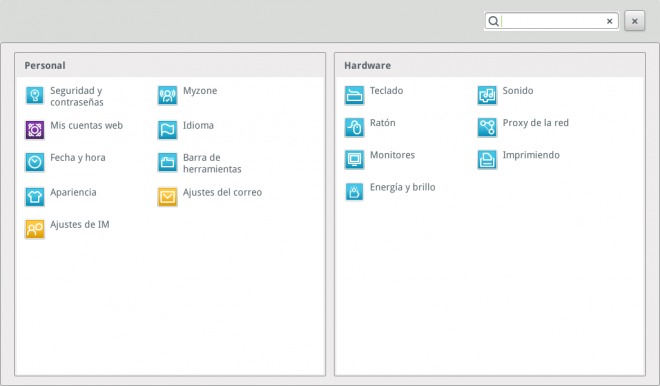Close the settings window

pyautogui.click(x=635, y=21)
